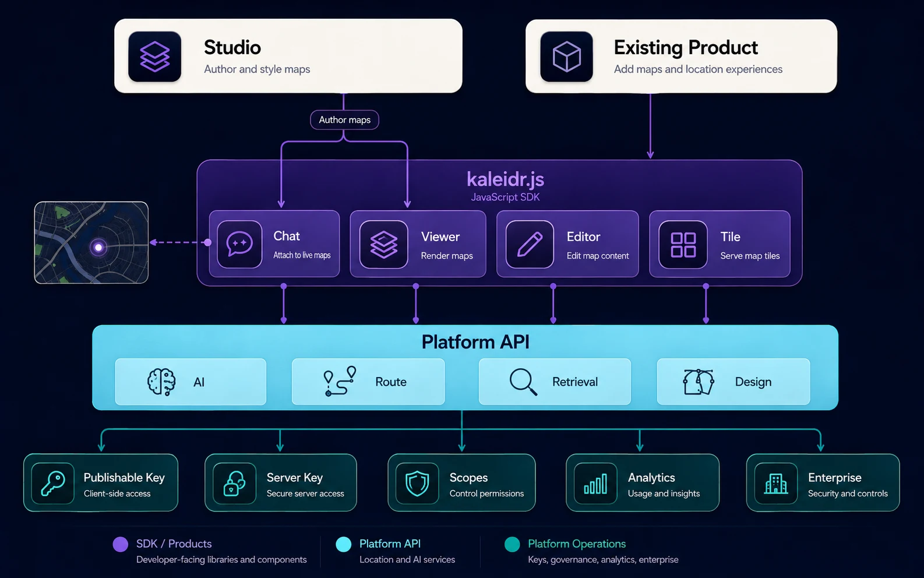Click the Tile grid icon
Screen dimensions: 924x578
point(683,245)
